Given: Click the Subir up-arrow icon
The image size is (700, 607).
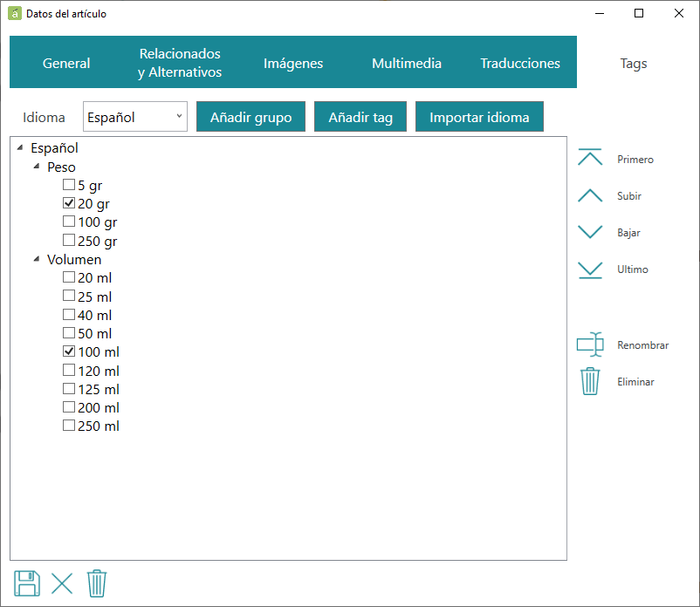Looking at the screenshot, I should click(x=590, y=195).
